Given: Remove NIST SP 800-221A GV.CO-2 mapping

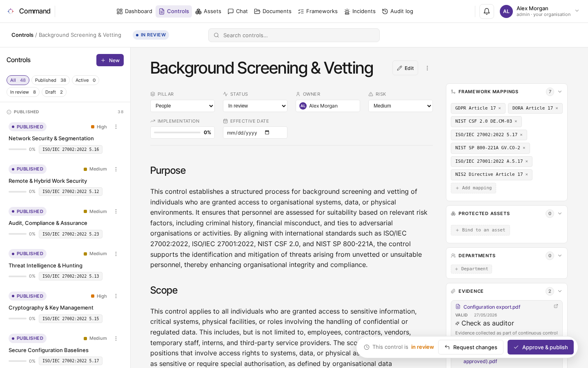Looking at the screenshot, I should point(524,148).
